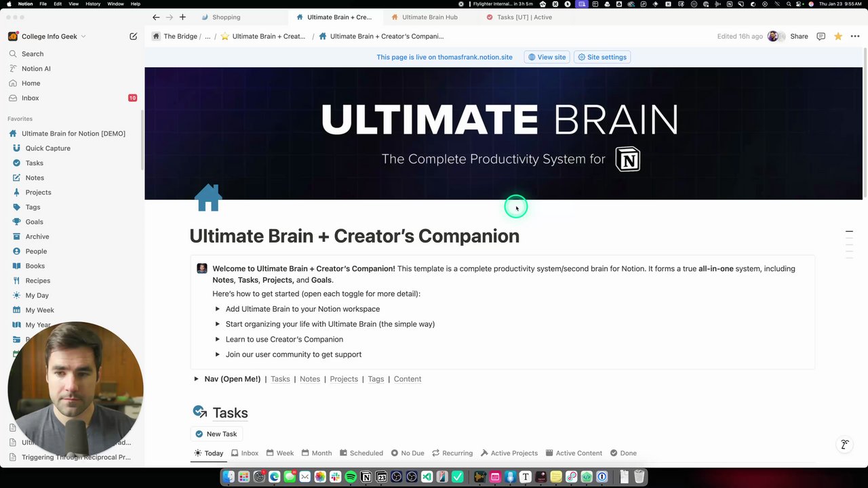The height and width of the screenshot is (488, 868).
Task: Expand the collapsed '...' breadcrumb segment
Action: tap(208, 37)
